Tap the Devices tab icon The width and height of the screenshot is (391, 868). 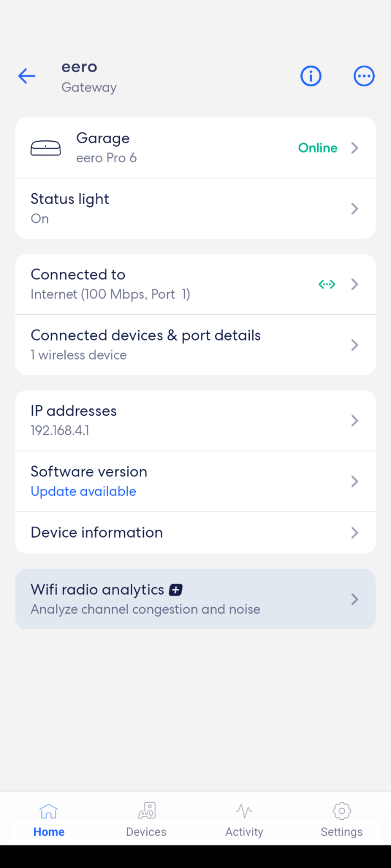(147, 811)
